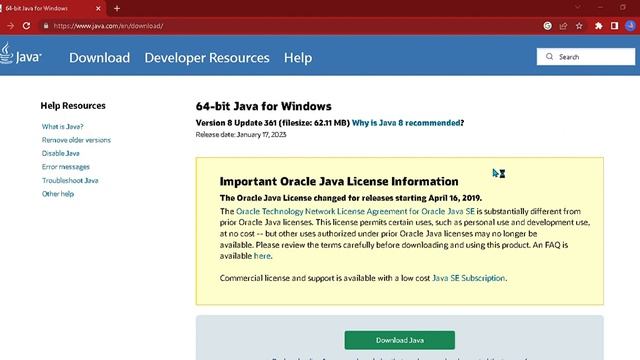Viewport: 640px width, 360px height.
Task: Click Why is Java 8 recommended link
Action: pos(406,123)
